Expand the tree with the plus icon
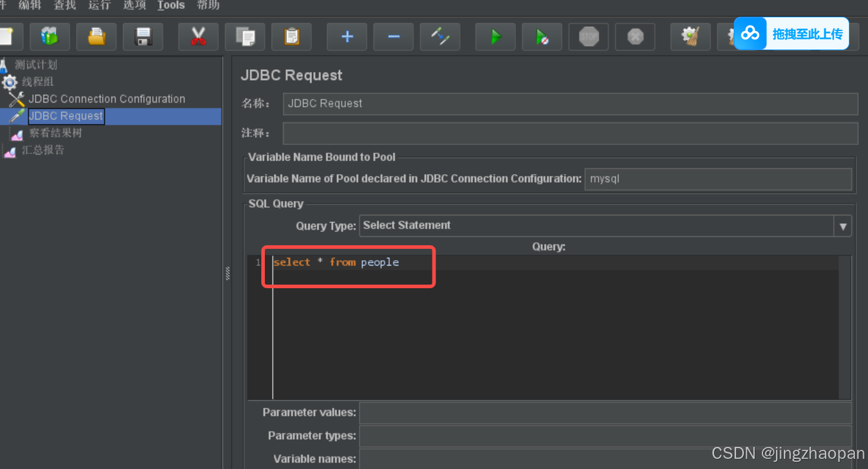Viewport: 868px width, 469px height. (x=347, y=36)
